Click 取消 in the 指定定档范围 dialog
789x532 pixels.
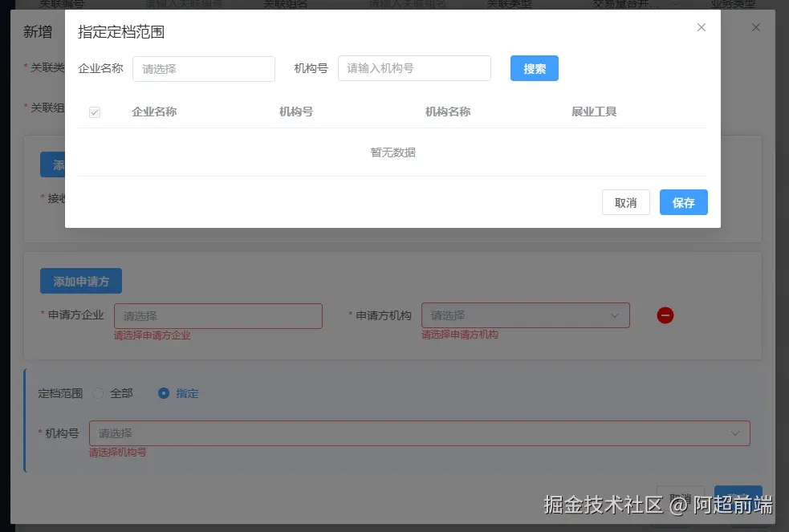pyautogui.click(x=626, y=202)
